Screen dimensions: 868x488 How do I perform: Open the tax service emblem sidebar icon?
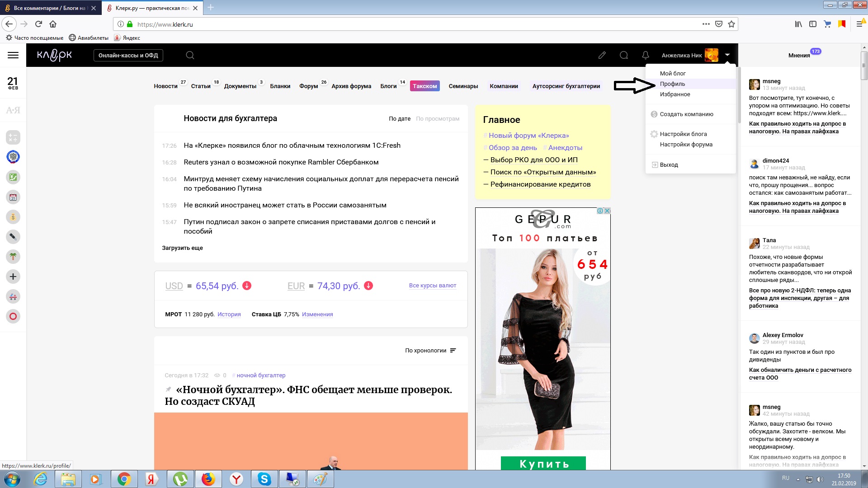[13, 157]
